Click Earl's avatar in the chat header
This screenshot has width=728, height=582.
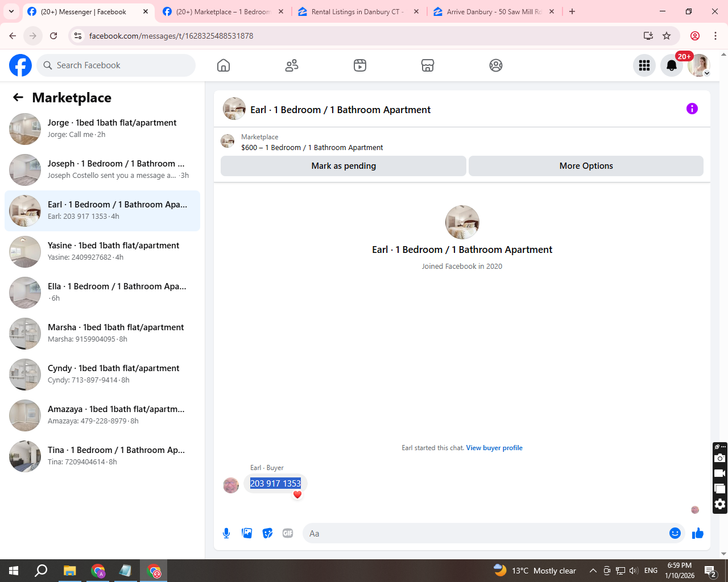point(234,109)
